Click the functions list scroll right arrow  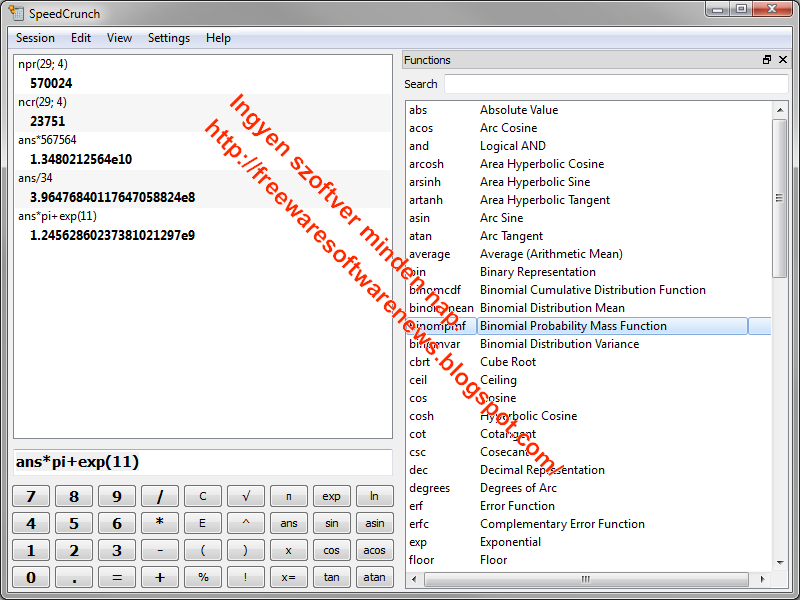[762, 579]
